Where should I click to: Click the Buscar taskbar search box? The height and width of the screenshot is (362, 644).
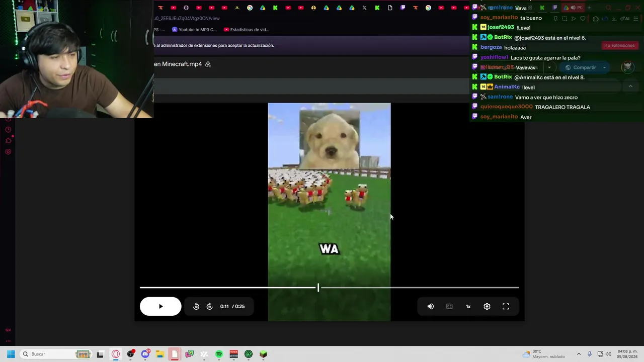[x=56, y=354]
